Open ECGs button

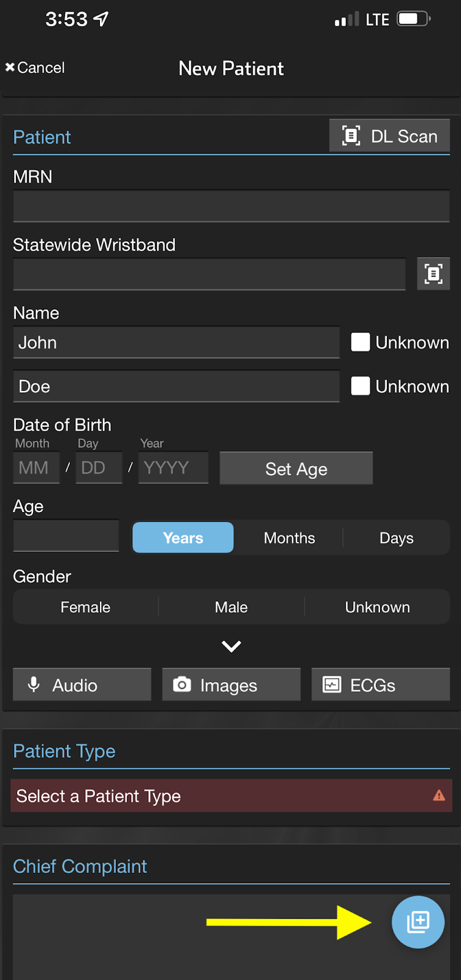coord(381,685)
